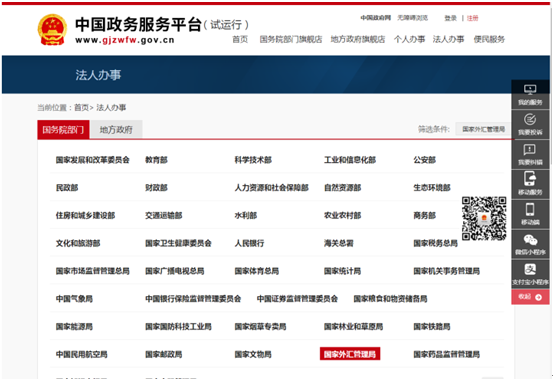The width and height of the screenshot is (553, 380).
Task: Click the 我要纠错 error report icon
Action: pyautogui.click(x=530, y=150)
